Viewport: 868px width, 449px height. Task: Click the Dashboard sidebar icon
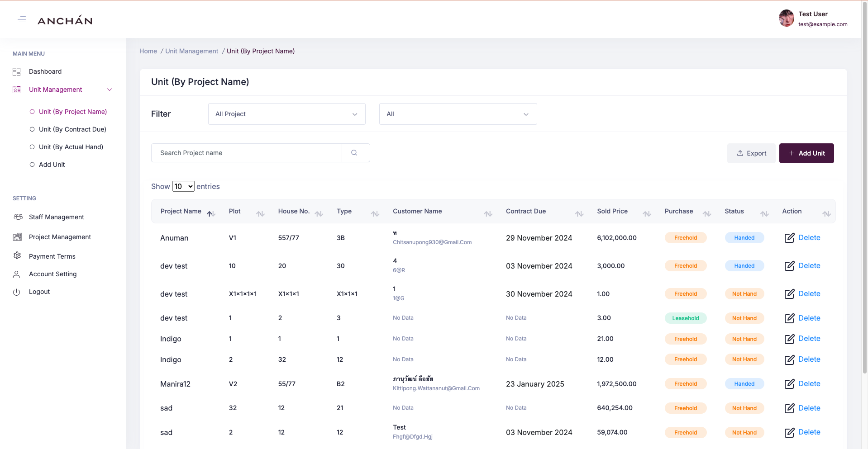coord(17,71)
